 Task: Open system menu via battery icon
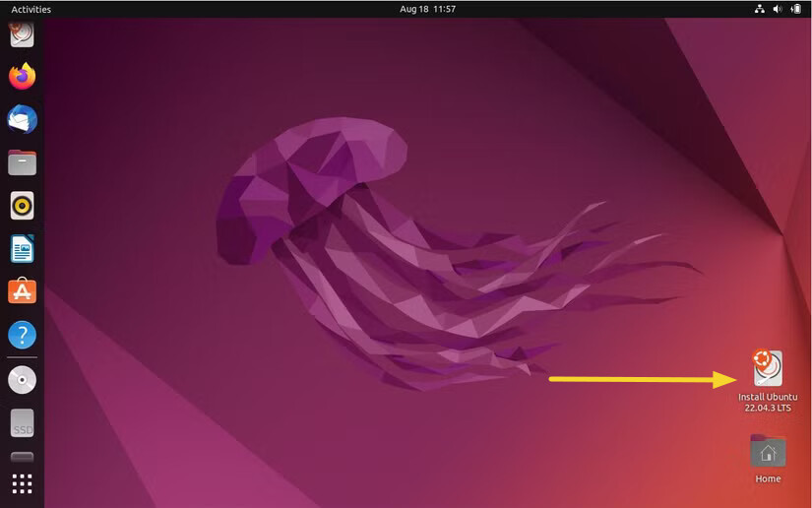coord(795,9)
